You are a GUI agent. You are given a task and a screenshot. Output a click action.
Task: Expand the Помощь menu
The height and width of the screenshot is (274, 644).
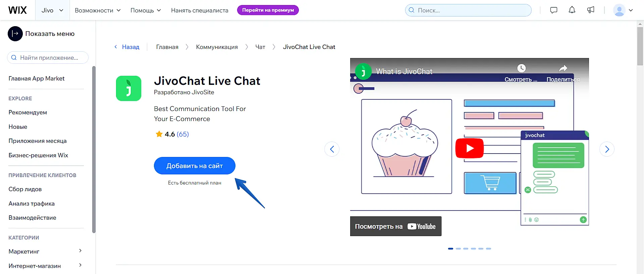point(146,10)
